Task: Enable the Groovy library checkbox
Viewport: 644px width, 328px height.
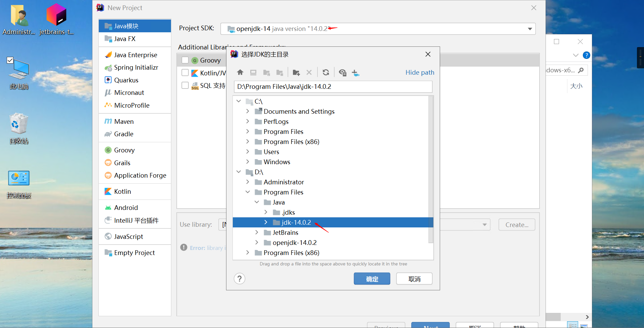Action: [x=185, y=60]
